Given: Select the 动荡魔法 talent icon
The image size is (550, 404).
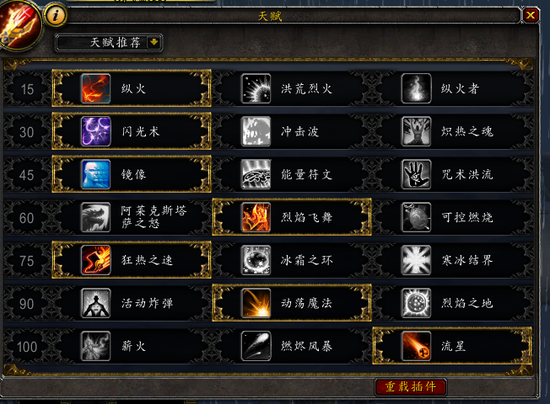Looking at the screenshot, I should pos(256,303).
